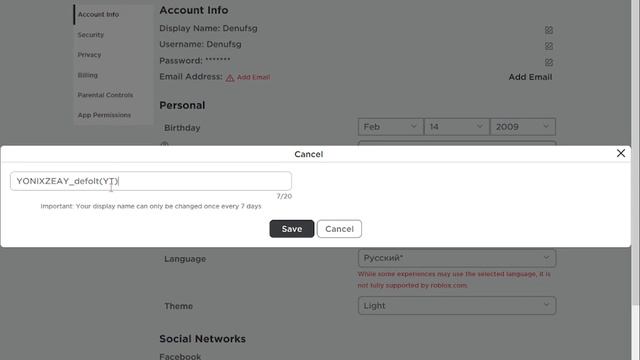Viewport: 640px width, 360px height.
Task: Open the Parental Controls tab
Action: coord(105,95)
